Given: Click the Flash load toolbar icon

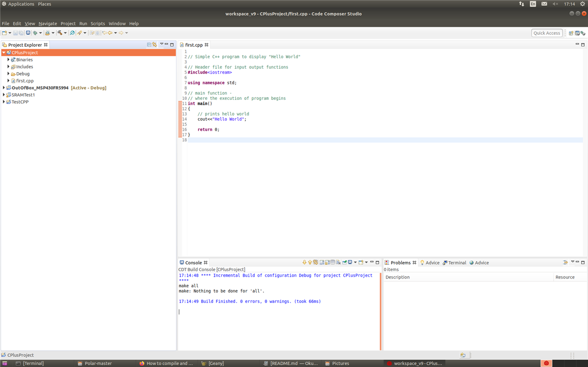Looking at the screenshot, I should [47, 33].
